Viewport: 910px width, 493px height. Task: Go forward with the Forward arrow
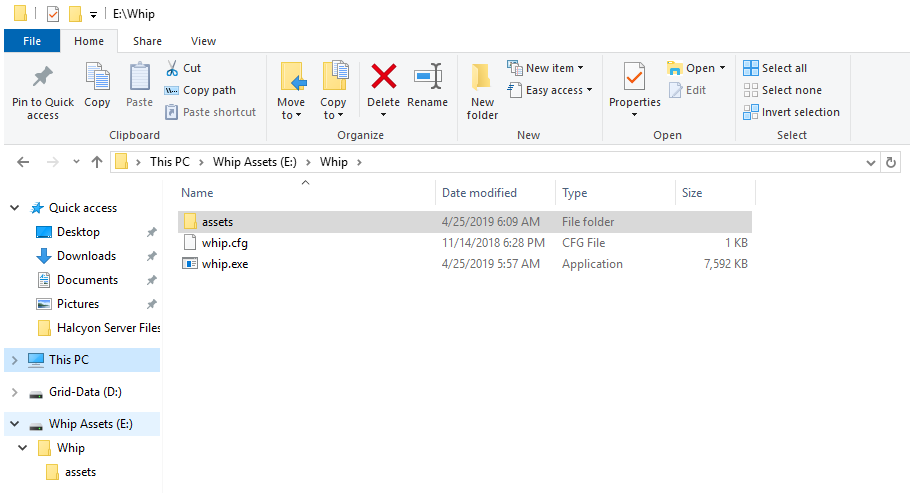53,162
